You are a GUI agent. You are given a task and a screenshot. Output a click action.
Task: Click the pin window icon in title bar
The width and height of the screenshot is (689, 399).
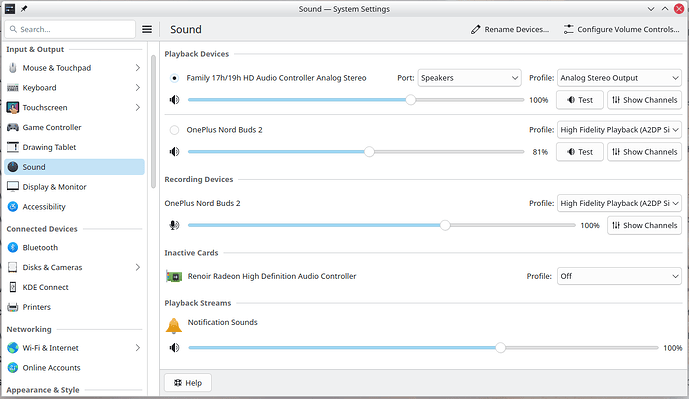coord(24,9)
